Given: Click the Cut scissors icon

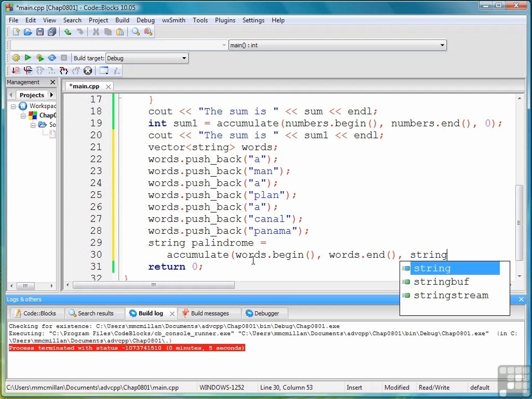Looking at the screenshot, I should tap(96, 32).
